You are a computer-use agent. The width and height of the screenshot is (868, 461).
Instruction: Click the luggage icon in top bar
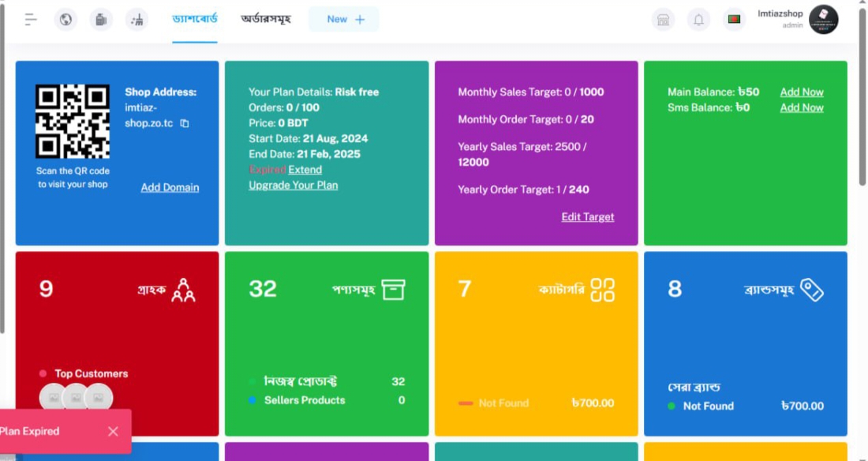coord(101,20)
